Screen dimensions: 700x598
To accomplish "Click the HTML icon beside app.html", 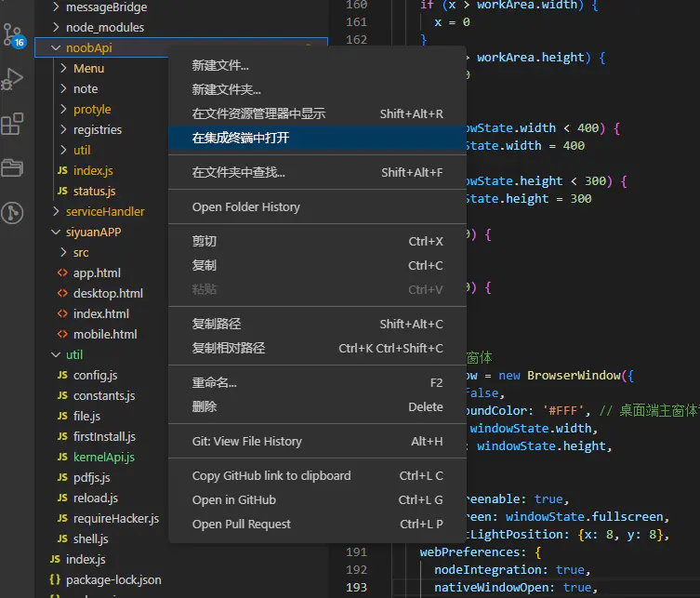I will point(62,273).
